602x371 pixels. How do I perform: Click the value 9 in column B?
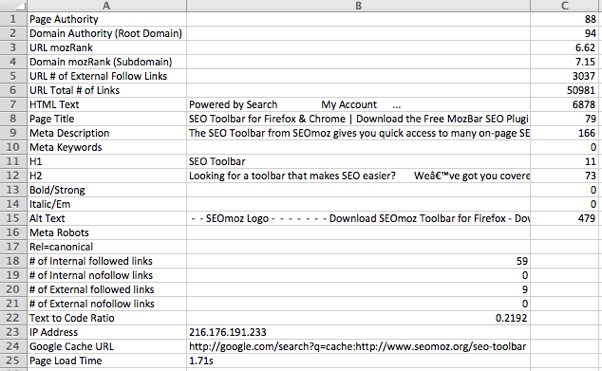(358, 289)
